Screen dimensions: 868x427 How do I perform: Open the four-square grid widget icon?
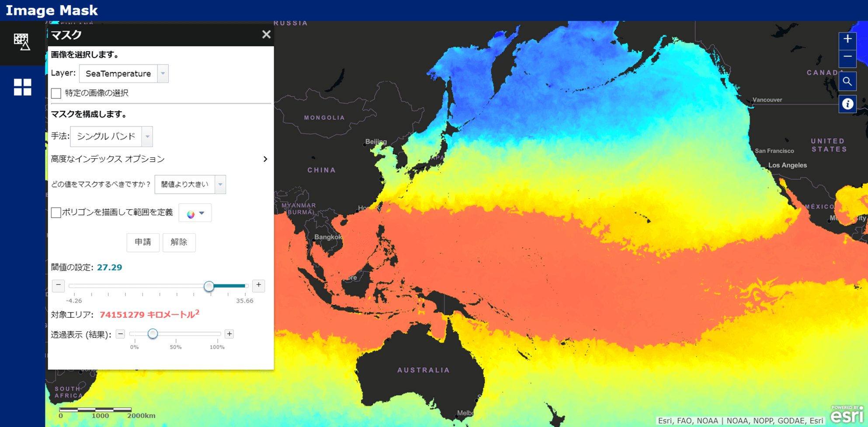click(22, 87)
